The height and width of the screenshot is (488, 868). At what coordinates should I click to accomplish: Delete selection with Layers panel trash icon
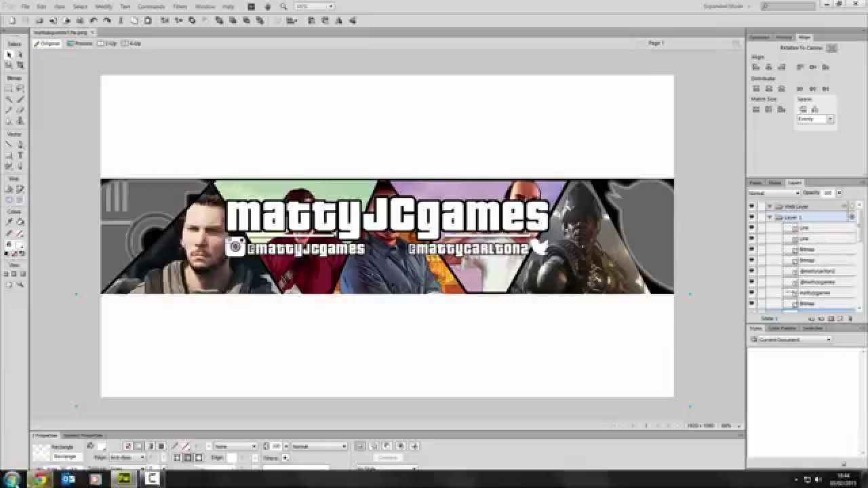pos(850,319)
